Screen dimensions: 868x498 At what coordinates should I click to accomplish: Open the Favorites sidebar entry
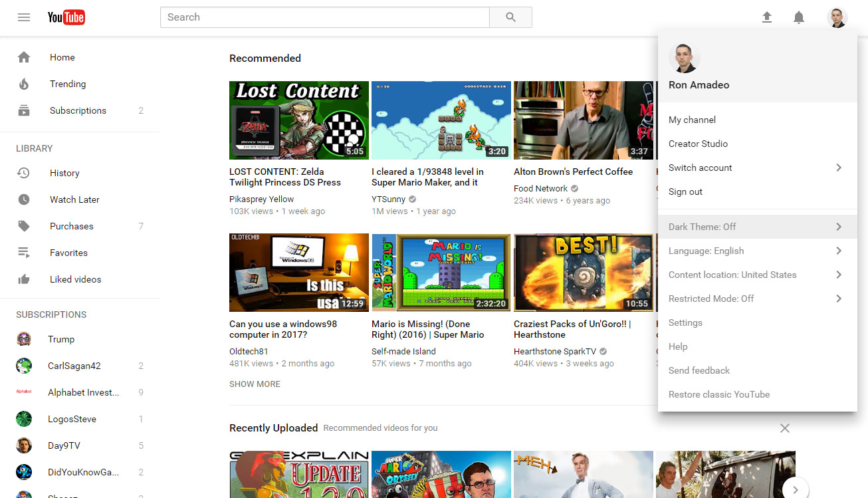coord(80,253)
